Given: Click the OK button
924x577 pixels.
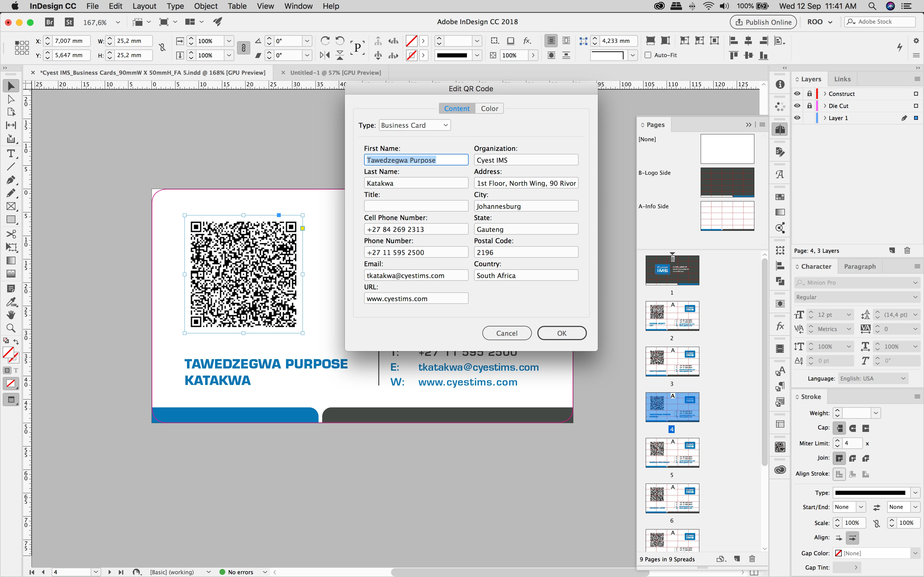Looking at the screenshot, I should point(561,333).
